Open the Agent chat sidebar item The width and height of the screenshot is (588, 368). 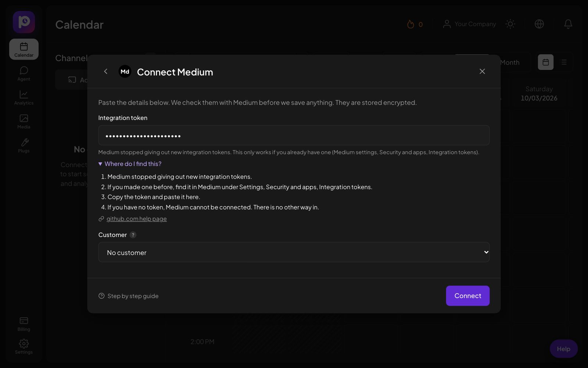click(24, 74)
